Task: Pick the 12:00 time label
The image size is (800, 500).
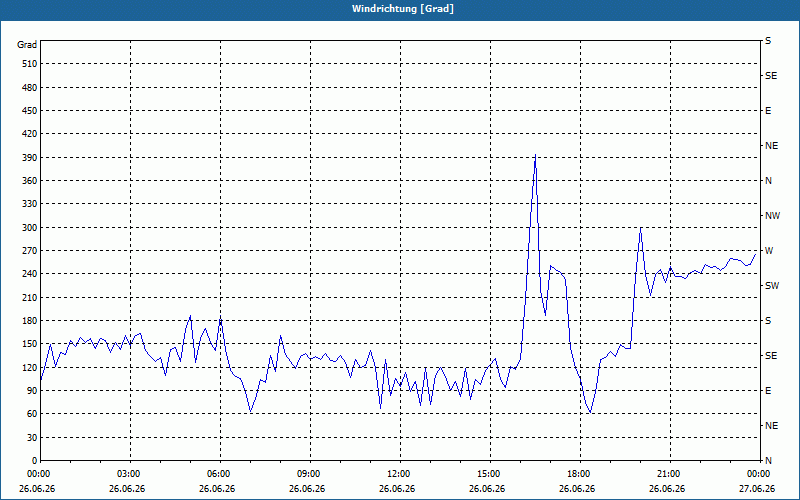Action: coord(397,474)
